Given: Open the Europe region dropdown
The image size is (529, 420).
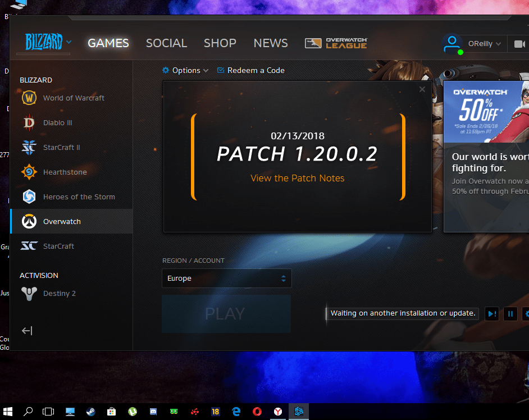Looking at the screenshot, I should tap(227, 279).
